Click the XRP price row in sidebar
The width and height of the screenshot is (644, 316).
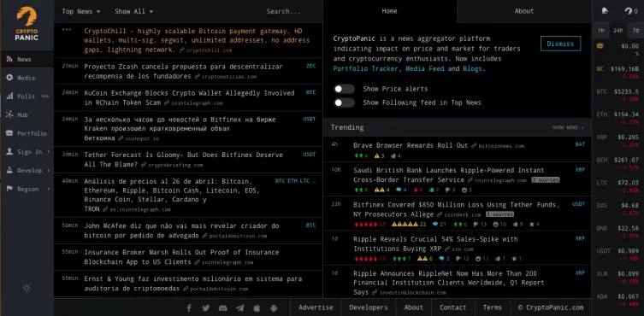click(x=617, y=140)
